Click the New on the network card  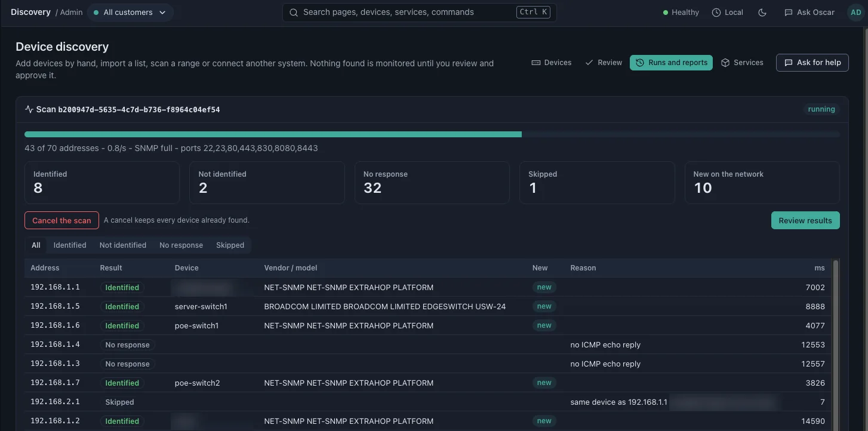(x=762, y=183)
